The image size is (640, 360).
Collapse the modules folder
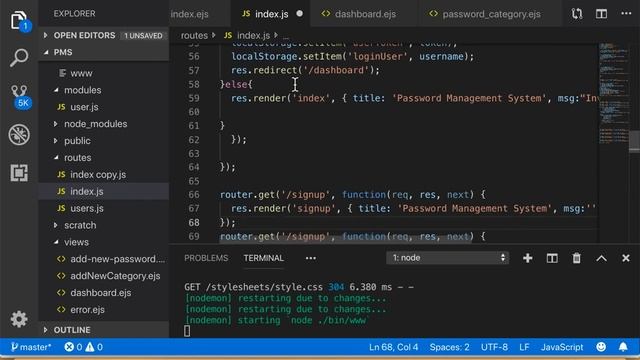pos(104,90)
